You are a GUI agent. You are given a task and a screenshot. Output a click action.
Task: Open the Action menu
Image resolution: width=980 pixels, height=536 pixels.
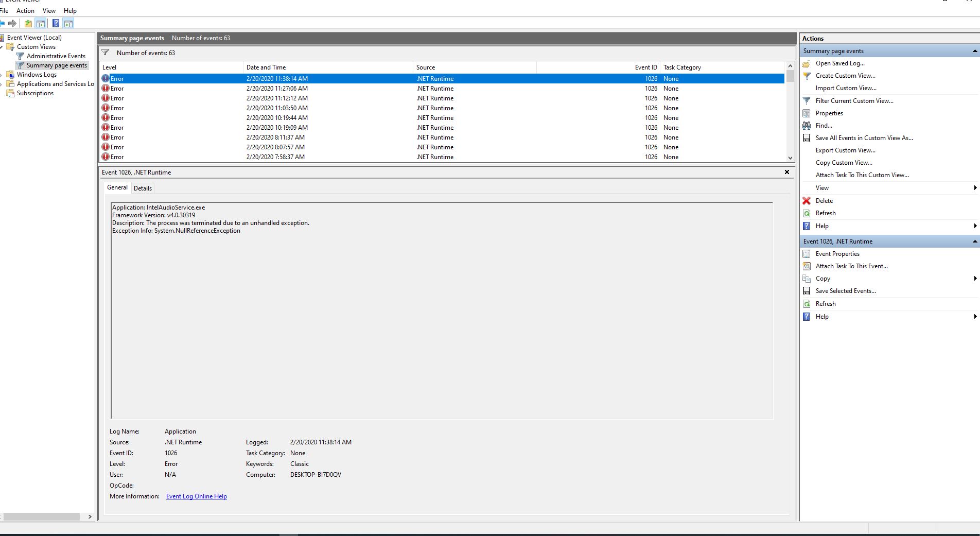point(25,10)
